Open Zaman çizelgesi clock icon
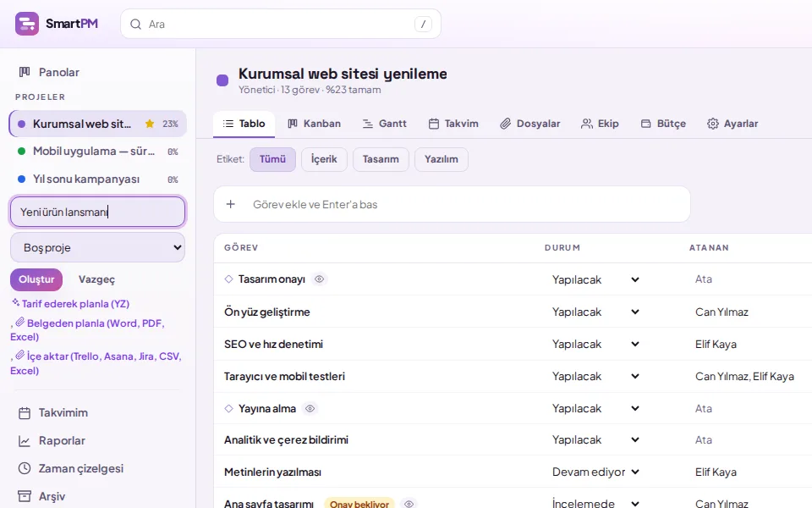This screenshot has height=508, width=812. [25, 468]
